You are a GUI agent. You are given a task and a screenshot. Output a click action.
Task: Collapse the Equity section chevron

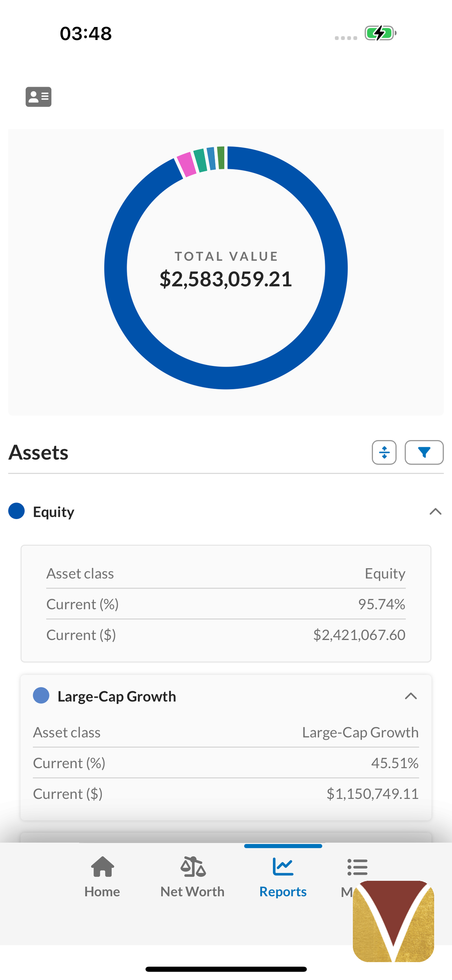(435, 512)
